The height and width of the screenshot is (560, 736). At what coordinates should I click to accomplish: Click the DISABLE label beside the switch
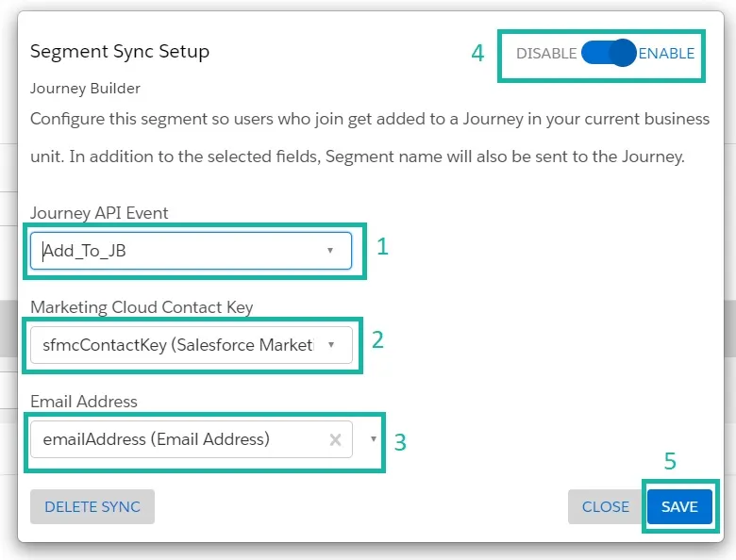tap(545, 54)
